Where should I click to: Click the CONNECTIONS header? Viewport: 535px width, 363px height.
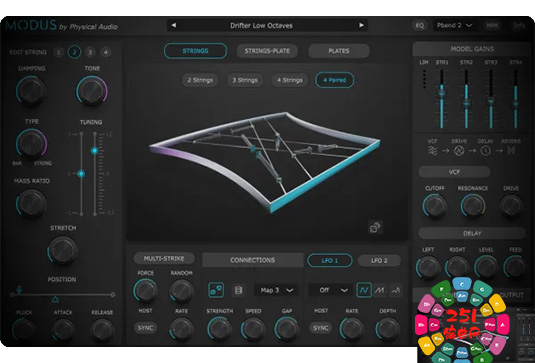pos(252,260)
